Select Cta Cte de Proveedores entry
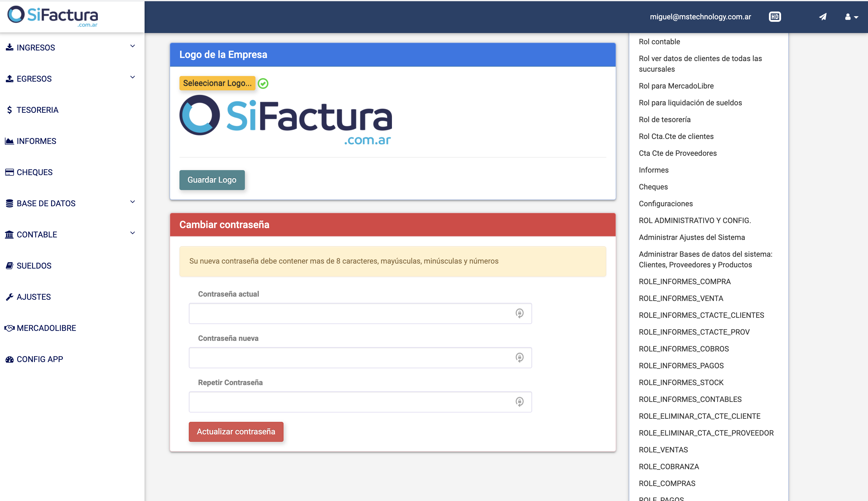Screen dimensions: 868x501 (x=677, y=153)
